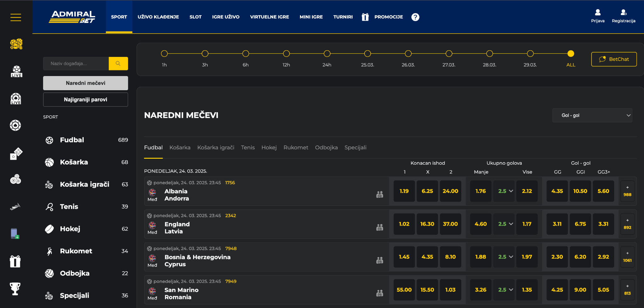The width and height of the screenshot is (644, 308).
Task: Click the Najigraniji parovi button
Action: pyautogui.click(x=86, y=100)
